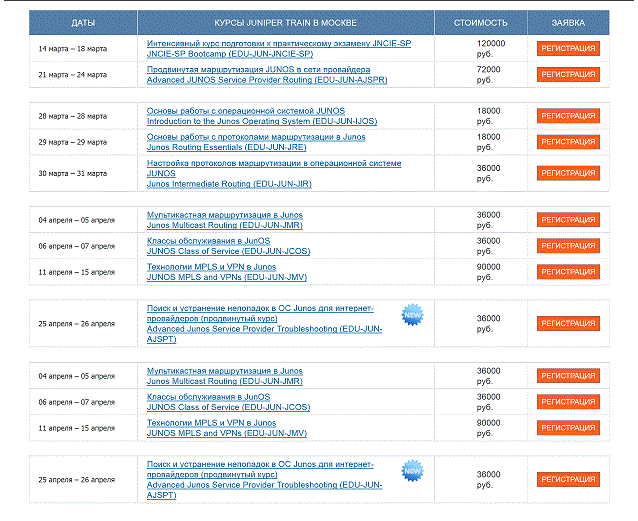
Task: Click the КУРСЫ JUNIPER TRAIN В МОСКВЕ header
Action: coord(286,23)
